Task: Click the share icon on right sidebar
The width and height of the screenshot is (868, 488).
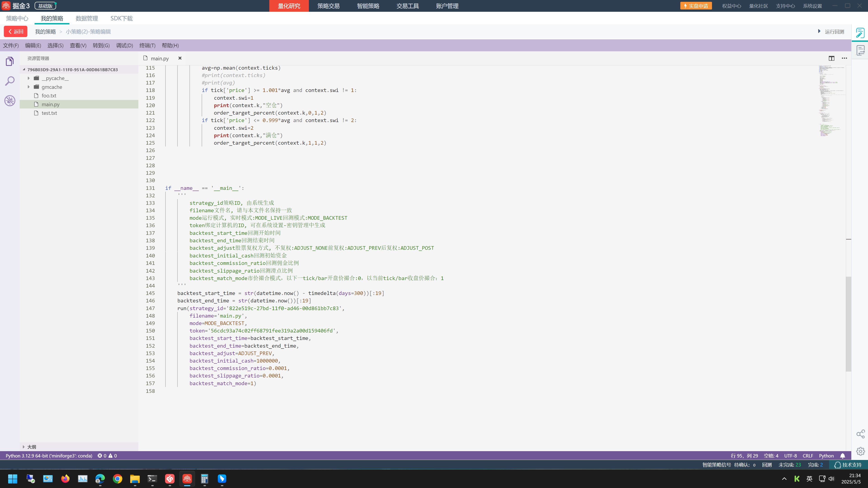Action: click(860, 434)
